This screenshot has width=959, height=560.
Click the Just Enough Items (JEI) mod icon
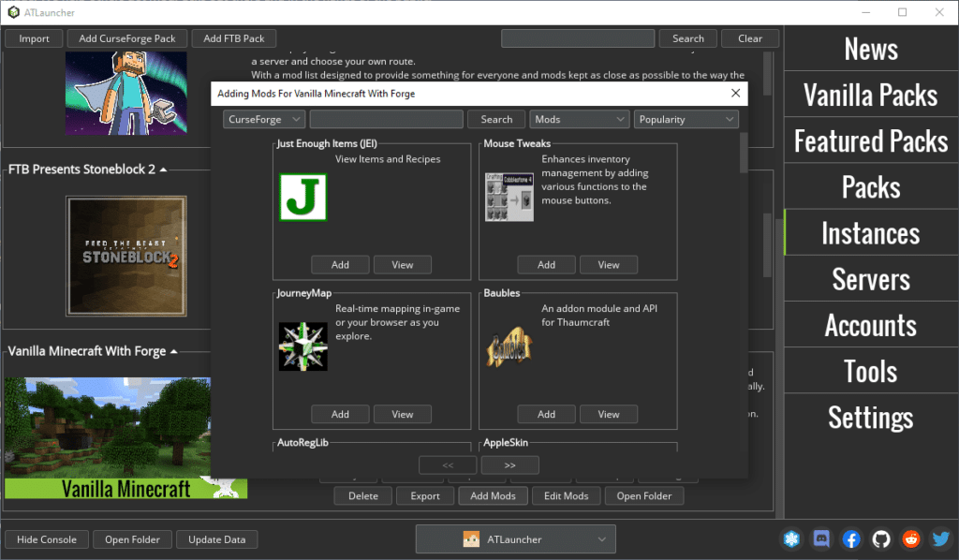point(302,198)
